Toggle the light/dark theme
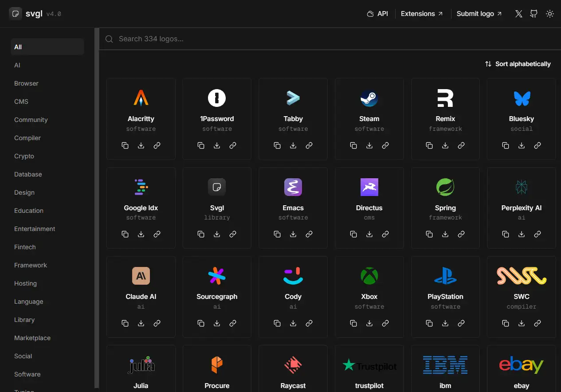 coord(550,14)
